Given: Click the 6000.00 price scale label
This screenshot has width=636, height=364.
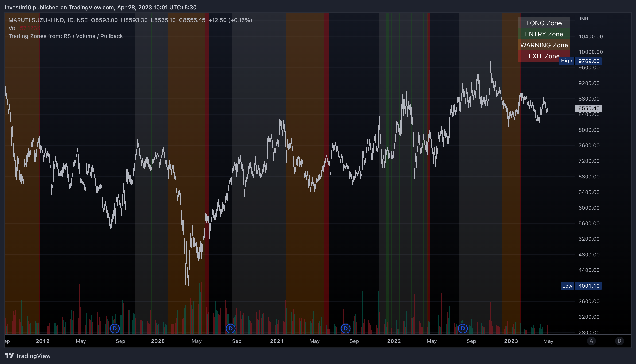Looking at the screenshot, I should (x=589, y=208).
